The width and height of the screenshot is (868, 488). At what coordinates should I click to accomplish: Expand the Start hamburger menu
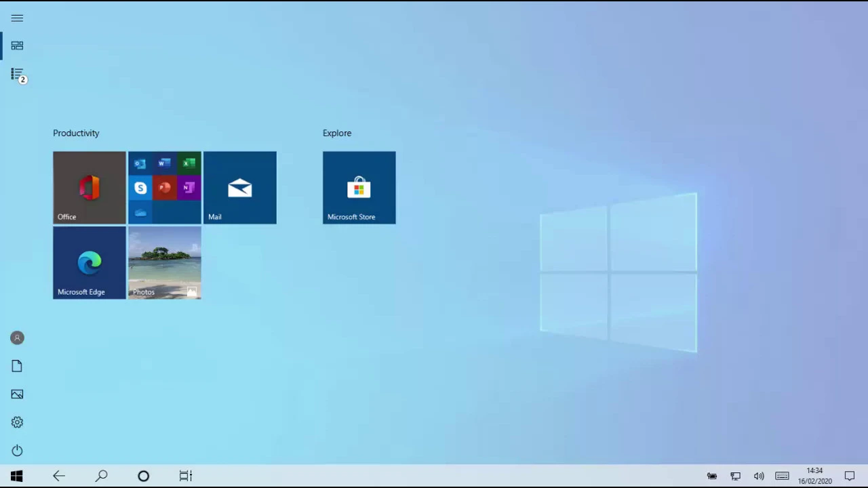coord(17,18)
